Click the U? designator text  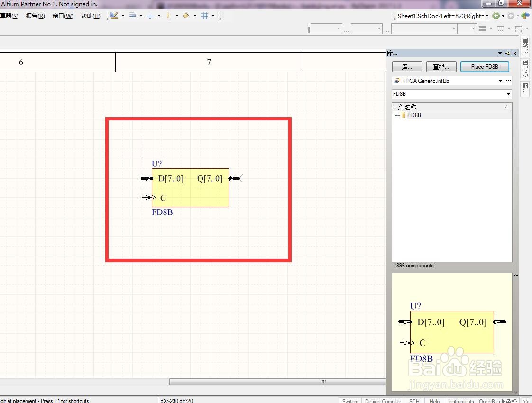157,164
